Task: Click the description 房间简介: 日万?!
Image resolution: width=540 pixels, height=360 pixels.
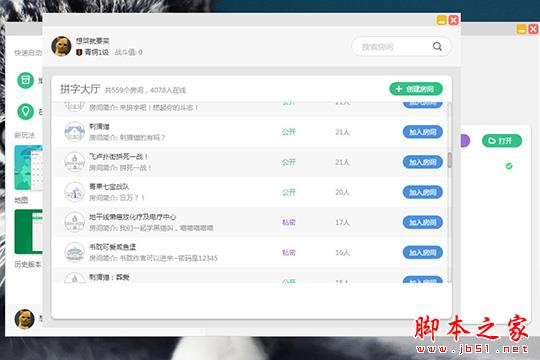Action: pyautogui.click(x=117, y=197)
